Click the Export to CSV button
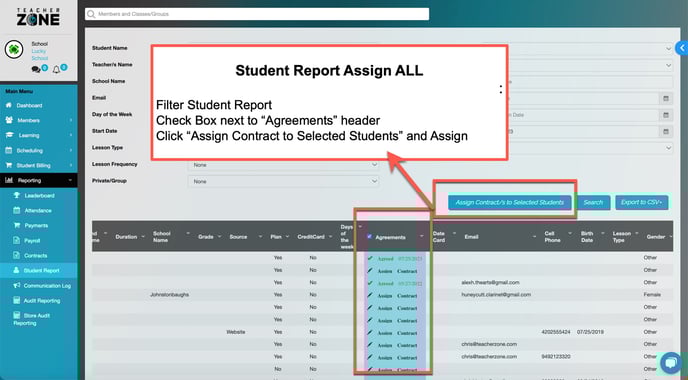 [641, 202]
